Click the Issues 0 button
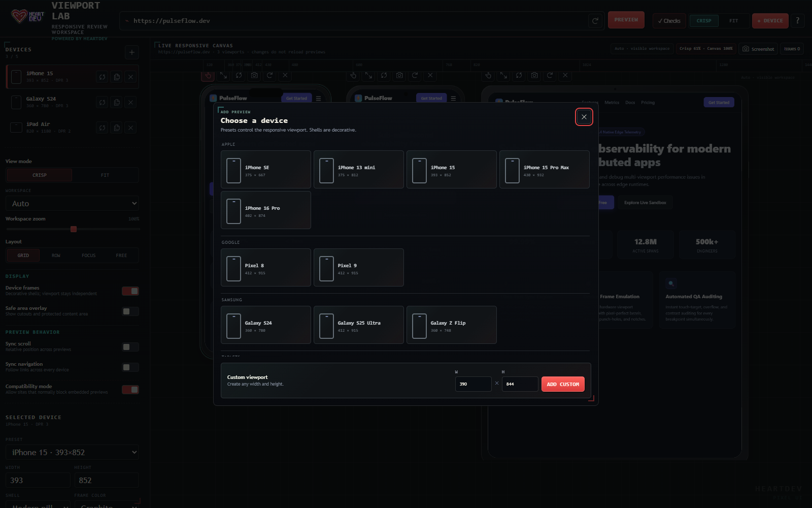The width and height of the screenshot is (812, 508). pyautogui.click(x=792, y=49)
